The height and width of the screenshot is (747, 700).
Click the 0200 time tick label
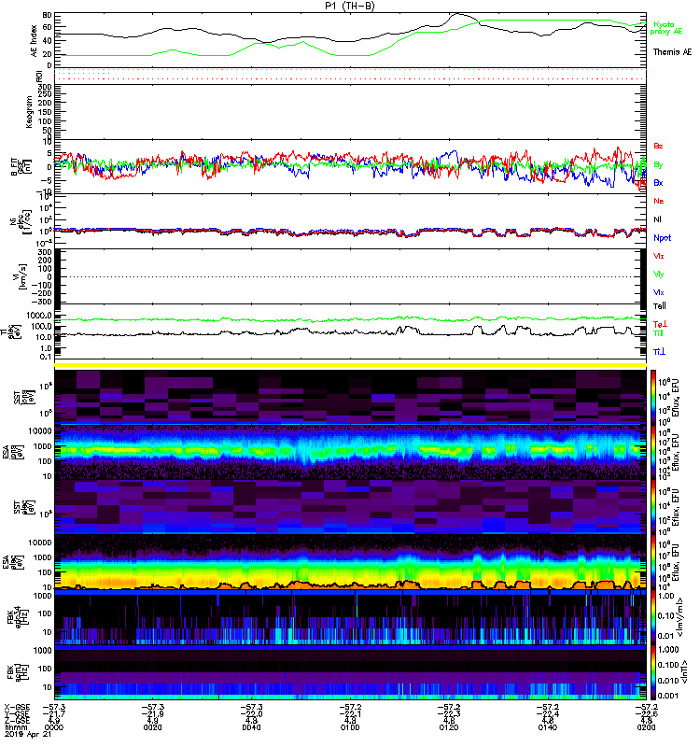646,727
